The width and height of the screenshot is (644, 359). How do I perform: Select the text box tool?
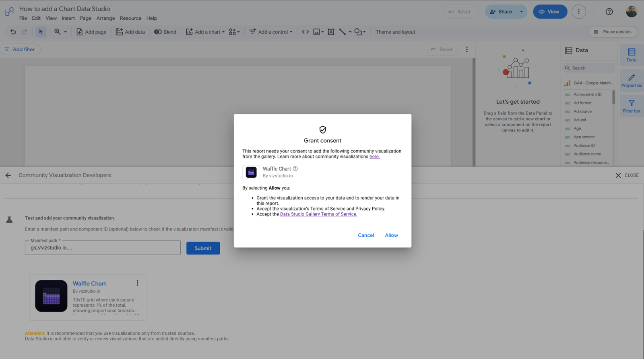[331, 32]
